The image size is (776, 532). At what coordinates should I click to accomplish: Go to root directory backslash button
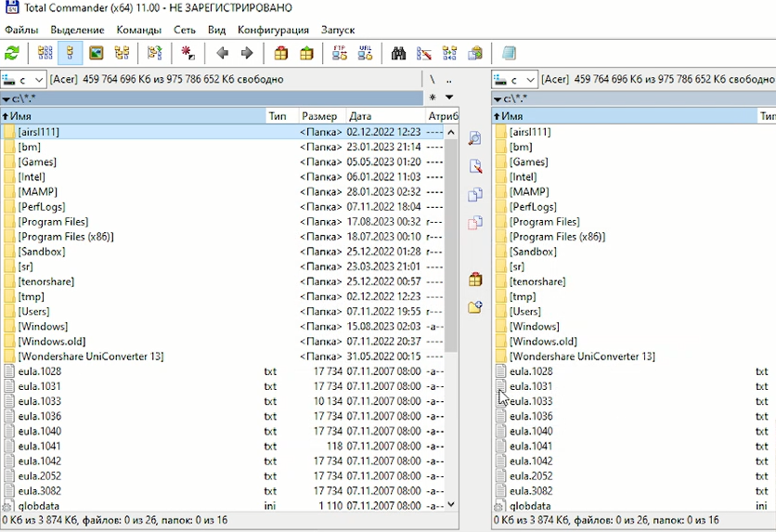432,79
